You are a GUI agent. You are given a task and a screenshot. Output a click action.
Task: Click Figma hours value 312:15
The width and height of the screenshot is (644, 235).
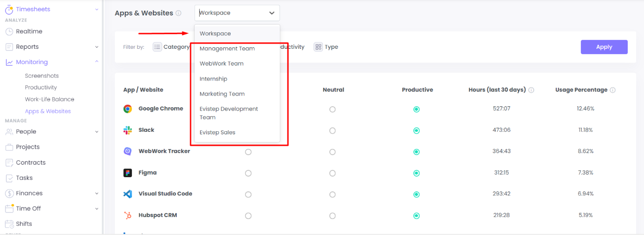tap(501, 172)
